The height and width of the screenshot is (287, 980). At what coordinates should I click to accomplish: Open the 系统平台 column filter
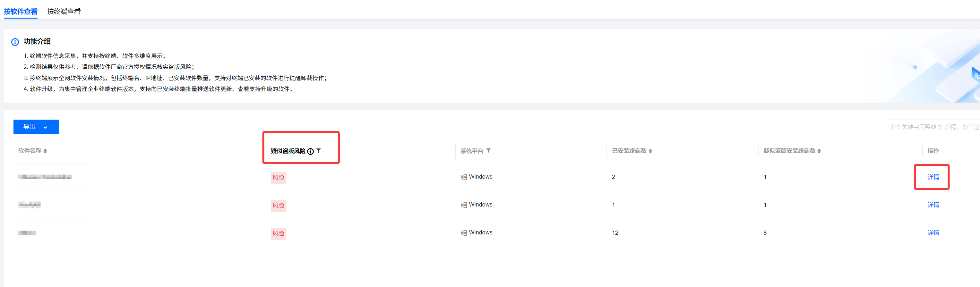pyautogui.click(x=488, y=151)
